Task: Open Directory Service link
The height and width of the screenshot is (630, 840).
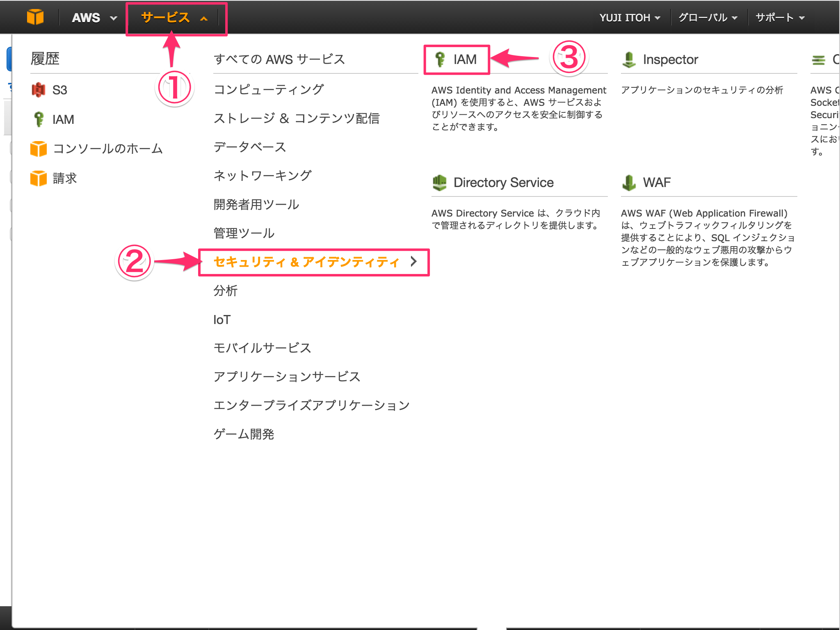Action: point(504,183)
